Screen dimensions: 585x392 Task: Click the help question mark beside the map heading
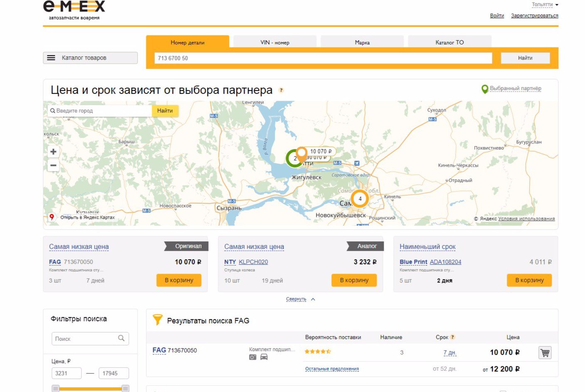[x=281, y=90]
